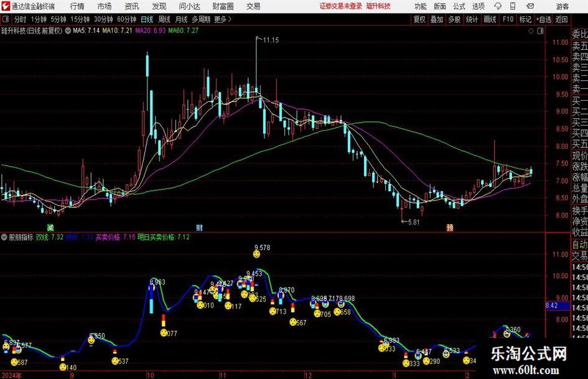Open the 市场 menu
This screenshot has height=379, width=588.
click(x=105, y=6)
